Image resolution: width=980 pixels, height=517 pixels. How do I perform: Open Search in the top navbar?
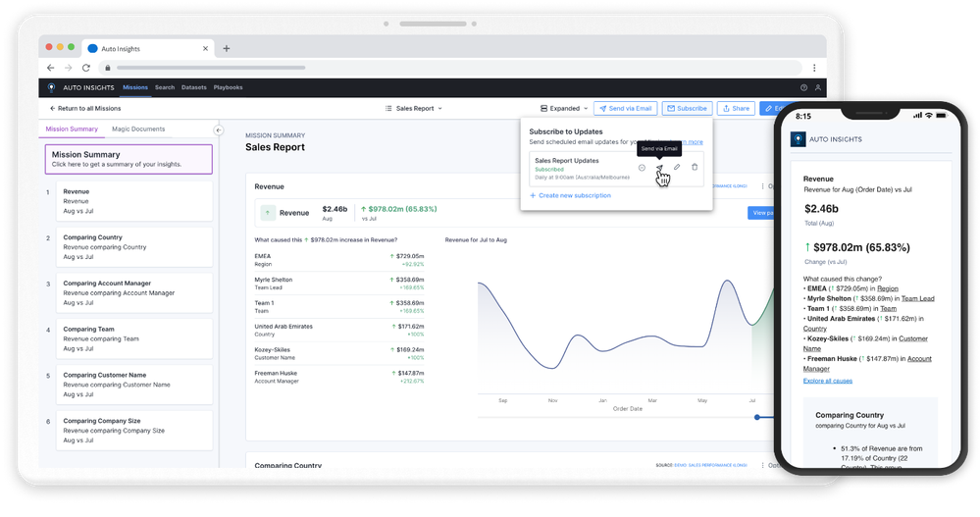pyautogui.click(x=165, y=87)
